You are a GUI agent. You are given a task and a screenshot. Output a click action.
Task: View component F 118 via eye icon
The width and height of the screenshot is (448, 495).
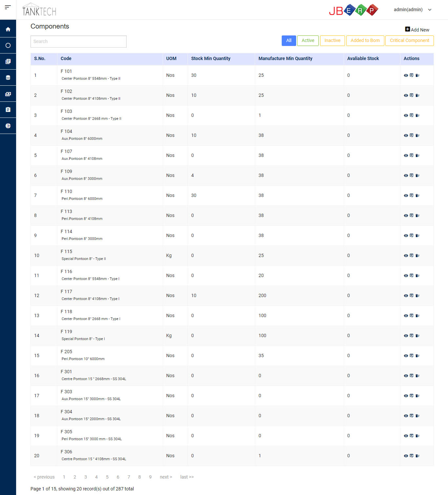click(406, 315)
